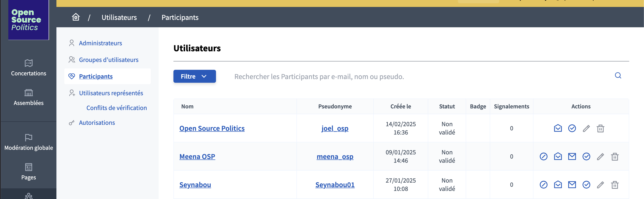Open the Seynabou01 pseudonym link
Image resolution: width=644 pixels, height=199 pixels.
pyautogui.click(x=335, y=185)
